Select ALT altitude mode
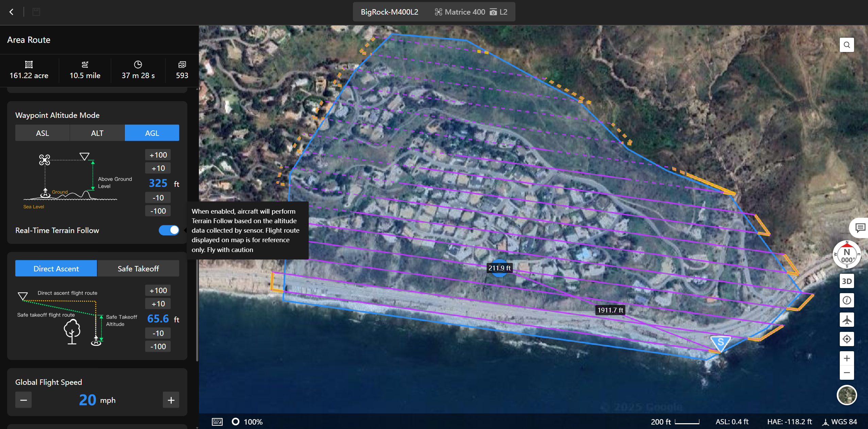The image size is (868, 429). [97, 133]
